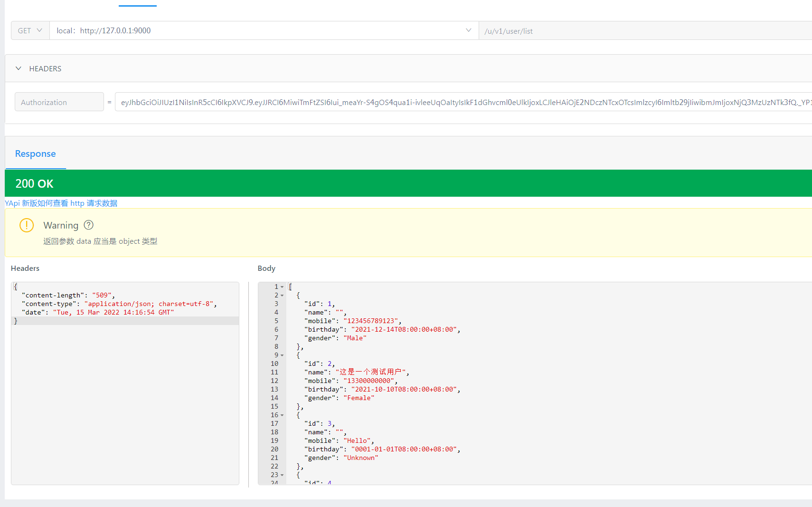Screen dimensions: 812x507
Task: Click the mobile "13300000000" value
Action: [369, 381]
